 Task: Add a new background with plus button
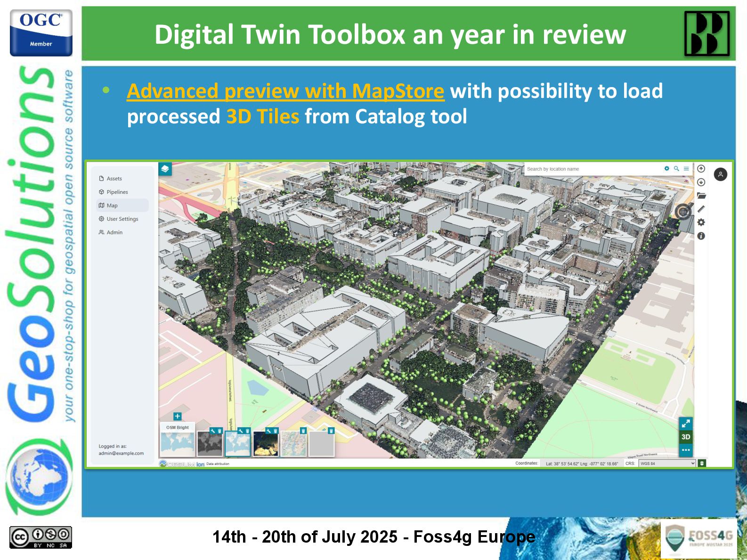(178, 416)
